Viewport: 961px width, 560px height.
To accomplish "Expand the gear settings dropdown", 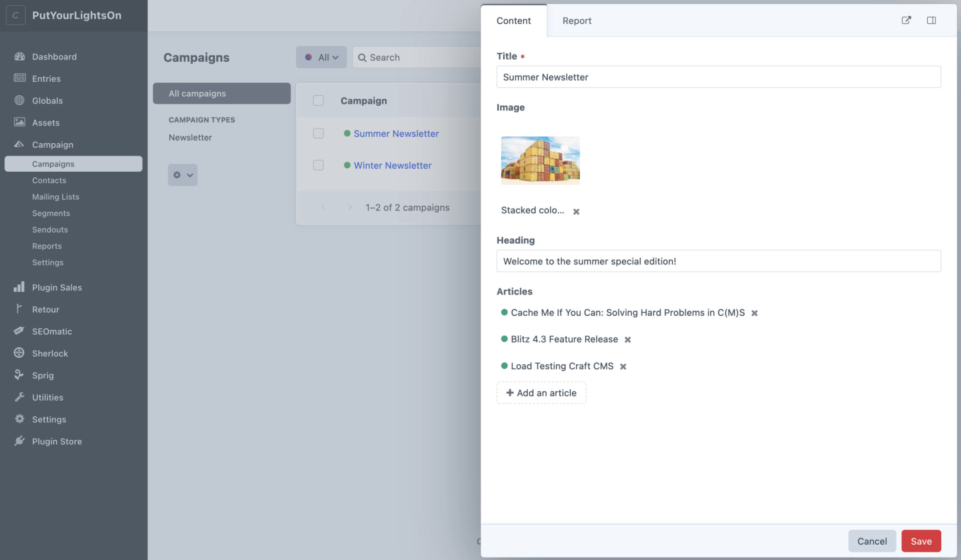I will (x=183, y=175).
